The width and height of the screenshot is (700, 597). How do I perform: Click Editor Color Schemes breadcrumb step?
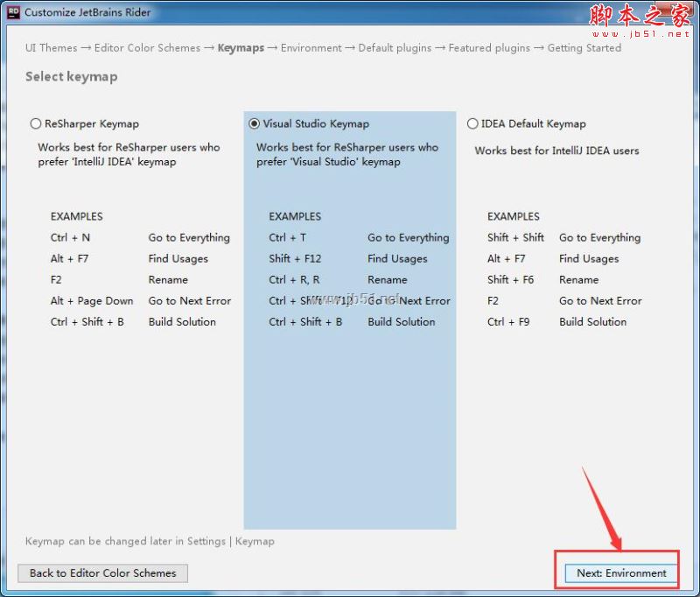pyautogui.click(x=147, y=48)
